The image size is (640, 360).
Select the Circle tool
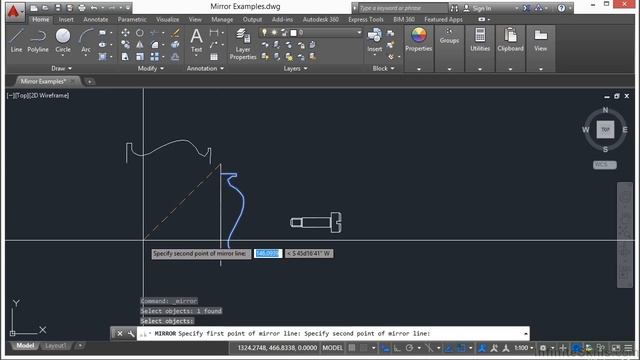(63, 40)
